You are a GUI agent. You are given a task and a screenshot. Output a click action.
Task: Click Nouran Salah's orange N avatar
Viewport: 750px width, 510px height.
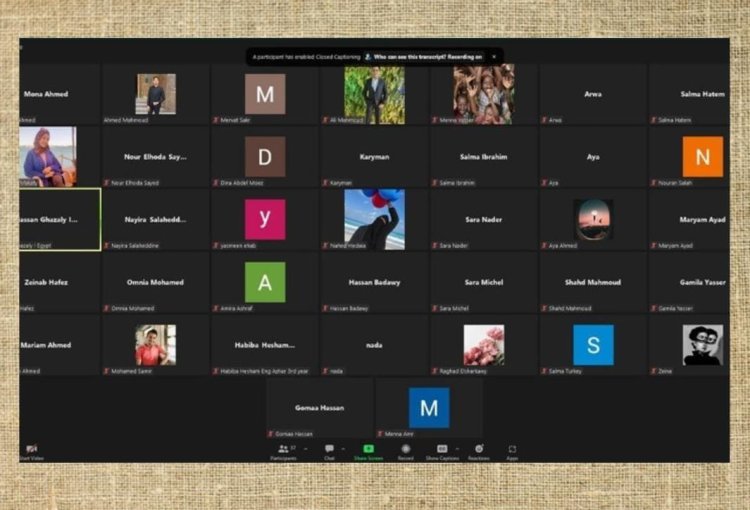pyautogui.click(x=702, y=157)
